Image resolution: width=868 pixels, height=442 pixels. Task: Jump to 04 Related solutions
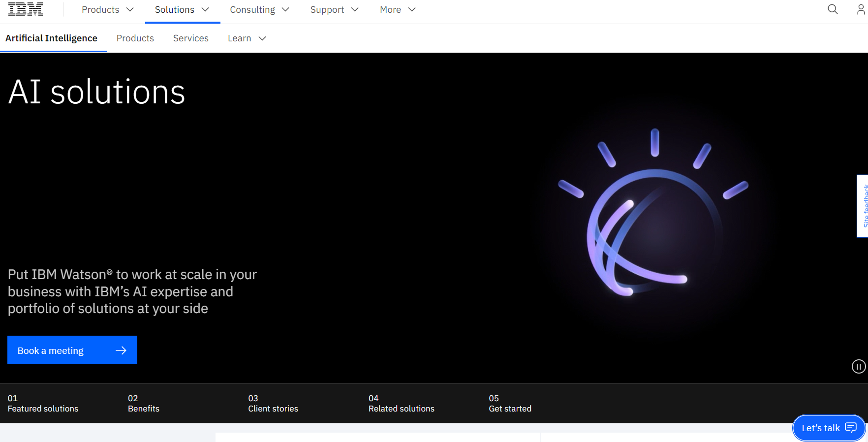point(402,403)
